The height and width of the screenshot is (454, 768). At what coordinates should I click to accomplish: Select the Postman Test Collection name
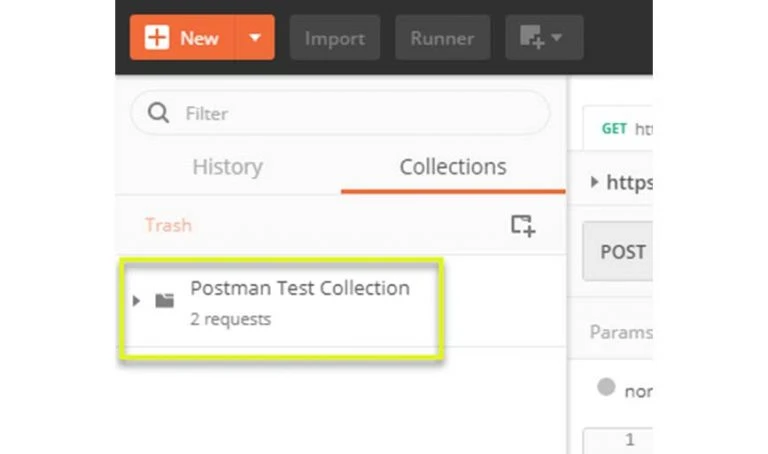coord(300,288)
